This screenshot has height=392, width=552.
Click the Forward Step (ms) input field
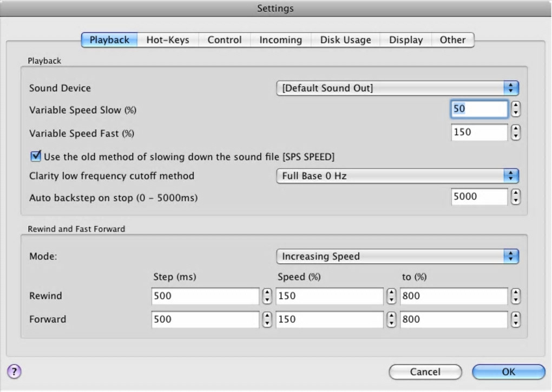(x=205, y=319)
